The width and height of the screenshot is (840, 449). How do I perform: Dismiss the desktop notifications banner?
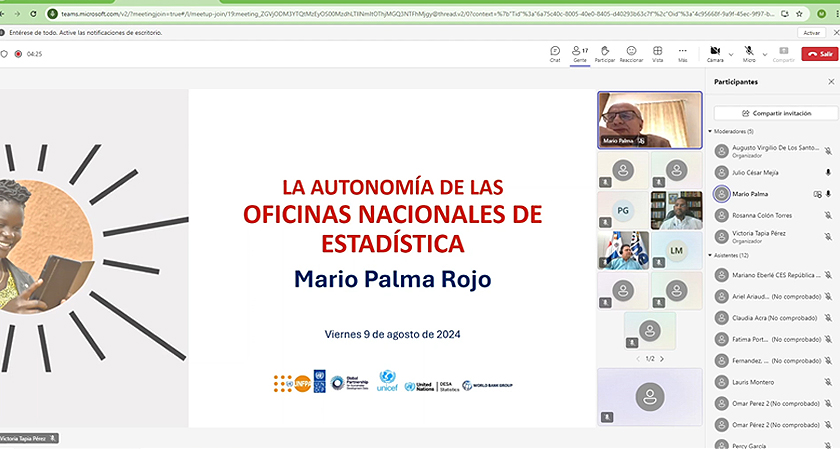[x=836, y=33]
